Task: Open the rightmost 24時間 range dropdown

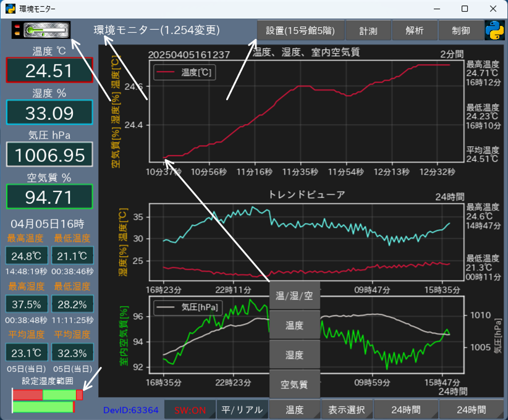Action: 472,409
